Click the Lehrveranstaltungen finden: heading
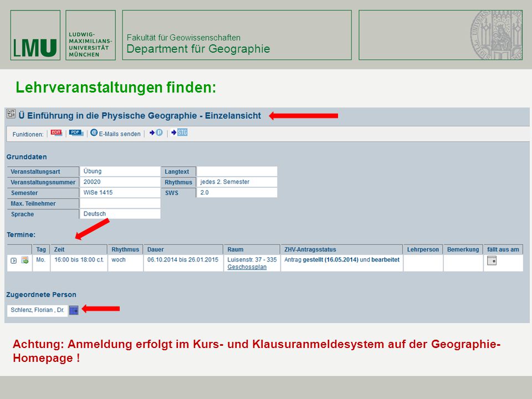The height and width of the screenshot is (399, 532). coord(116,88)
